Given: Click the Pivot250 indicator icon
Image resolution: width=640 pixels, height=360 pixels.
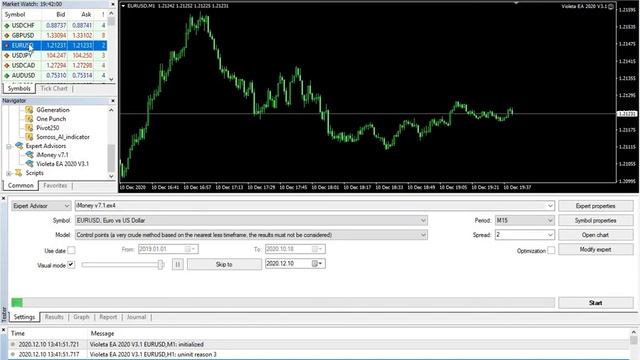Looking at the screenshot, I should click(x=29, y=128).
